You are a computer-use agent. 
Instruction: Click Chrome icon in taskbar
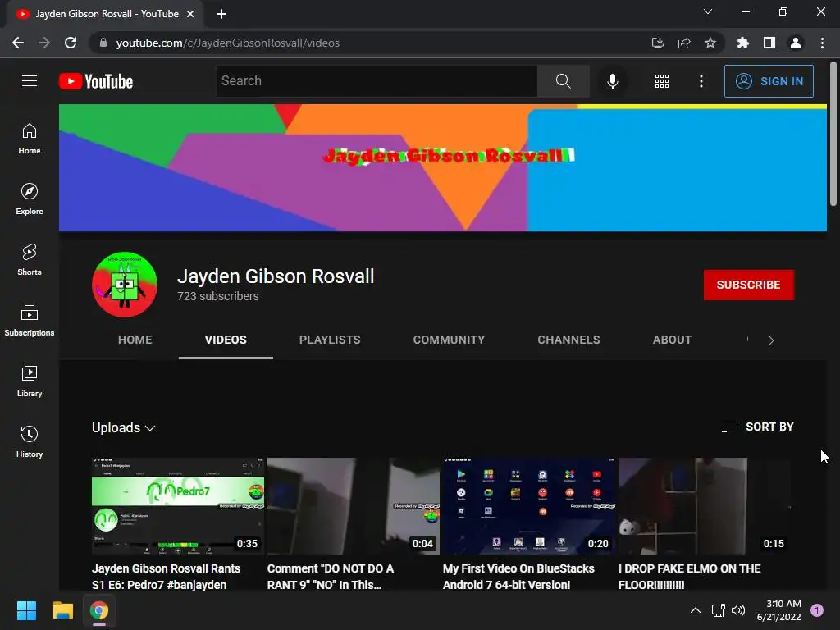click(x=99, y=610)
